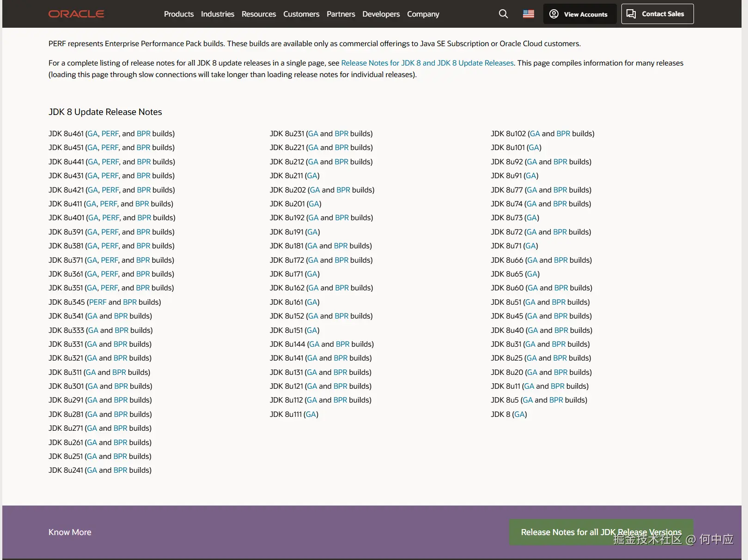Open the BPR link for JDK 8u5
This screenshot has width=748, height=560.
(556, 400)
